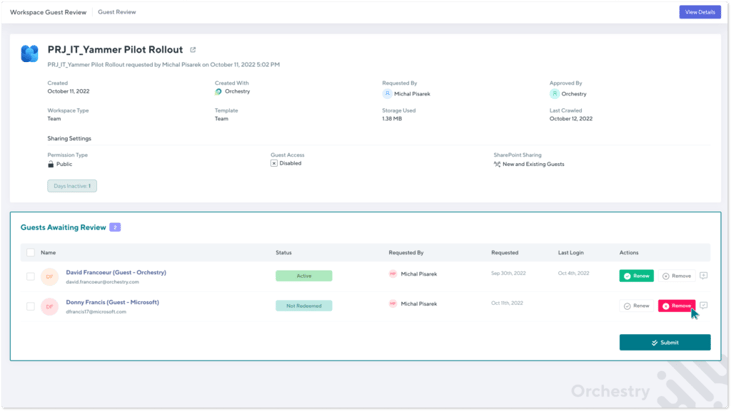Viewport: 731px width, 411px height.
Task: Click Michal Pisarek name in David Francoeur row
Action: [419, 274]
